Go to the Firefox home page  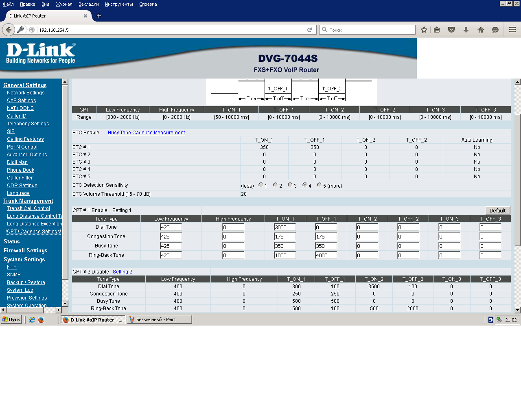[x=481, y=30]
